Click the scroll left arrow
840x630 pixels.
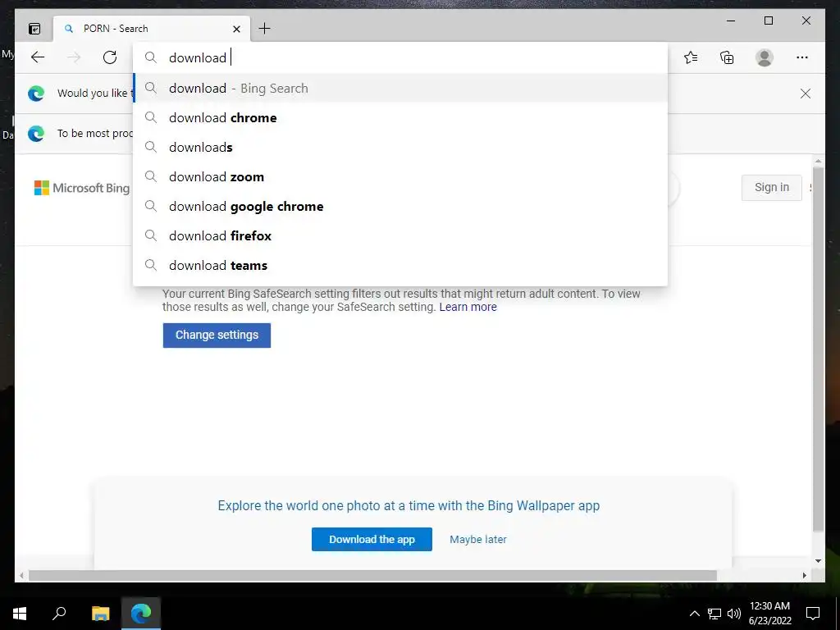pos(21,576)
